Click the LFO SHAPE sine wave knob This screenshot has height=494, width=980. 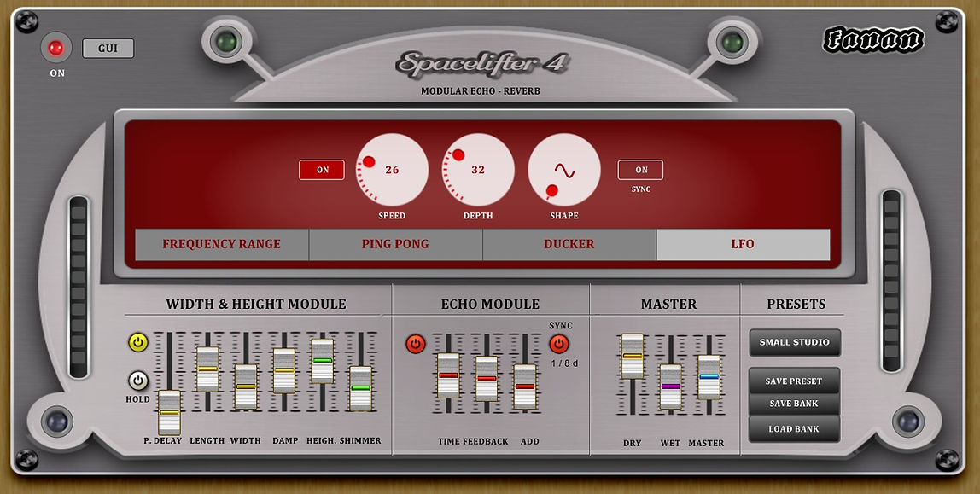coord(564,170)
